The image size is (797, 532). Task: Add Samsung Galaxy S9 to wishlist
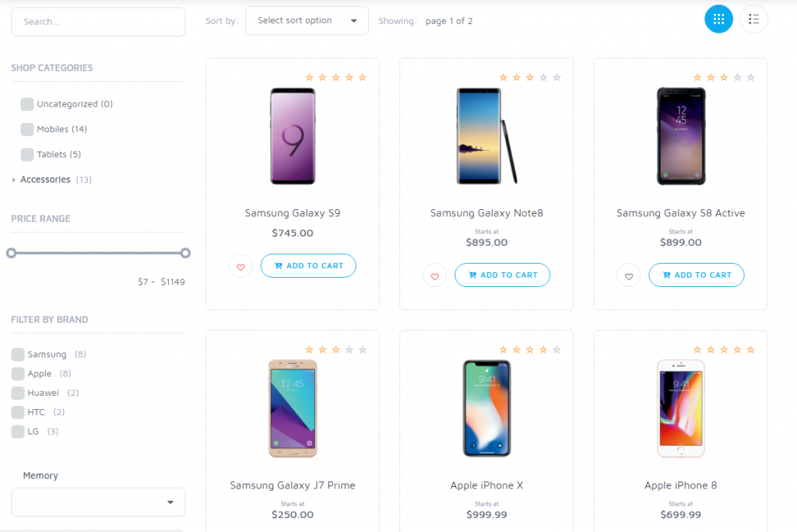coord(241,266)
